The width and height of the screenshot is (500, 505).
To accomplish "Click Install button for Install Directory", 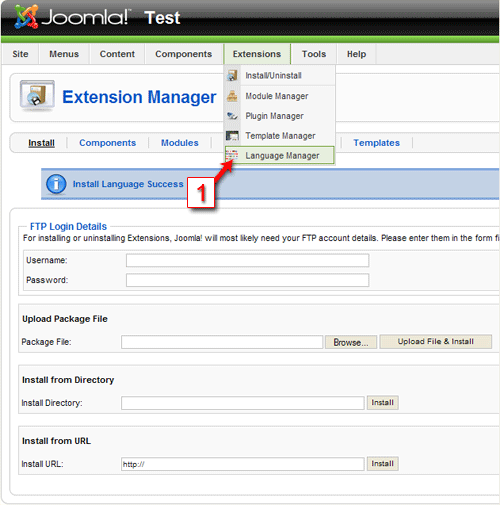I will (x=383, y=403).
